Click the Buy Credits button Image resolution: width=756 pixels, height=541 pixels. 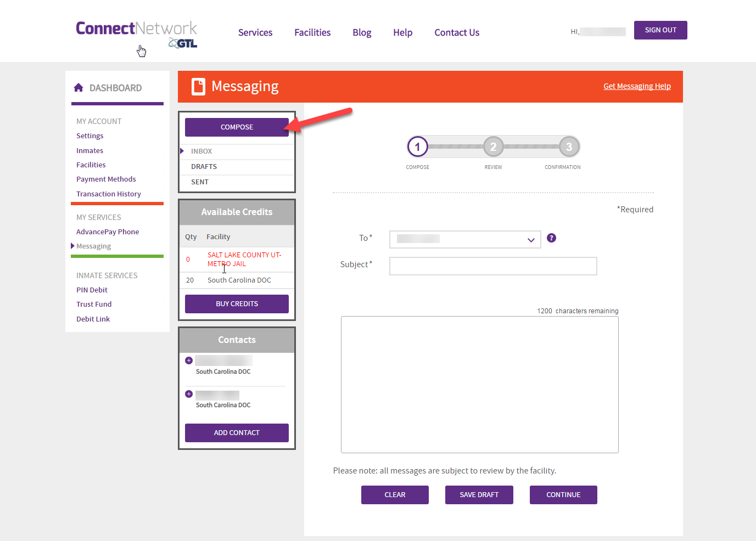[237, 304]
